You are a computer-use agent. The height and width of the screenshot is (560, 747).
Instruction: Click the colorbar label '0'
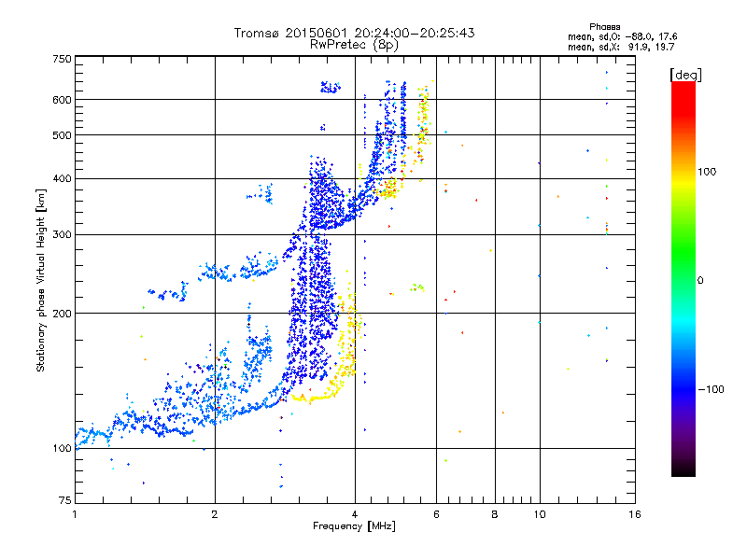(x=700, y=281)
